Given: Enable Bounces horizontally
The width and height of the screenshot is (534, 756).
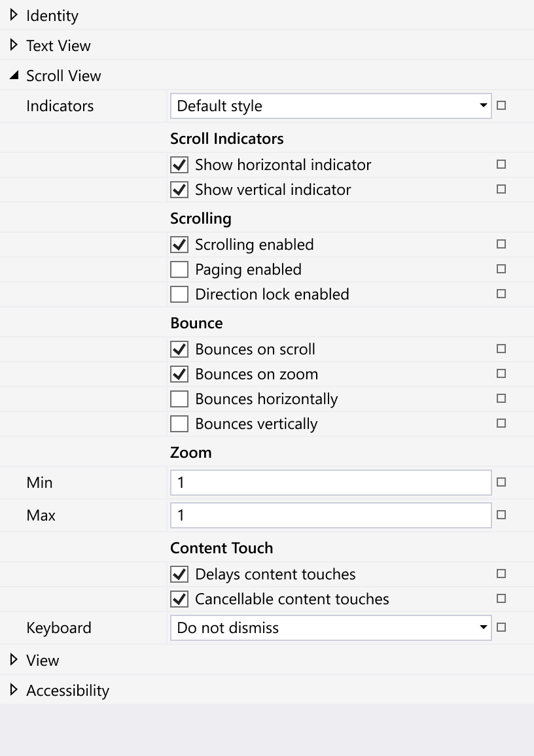Looking at the screenshot, I should point(179,398).
